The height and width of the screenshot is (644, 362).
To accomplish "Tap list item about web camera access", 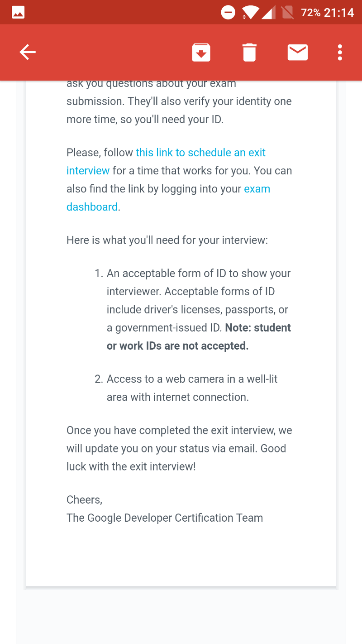I will [192, 388].
